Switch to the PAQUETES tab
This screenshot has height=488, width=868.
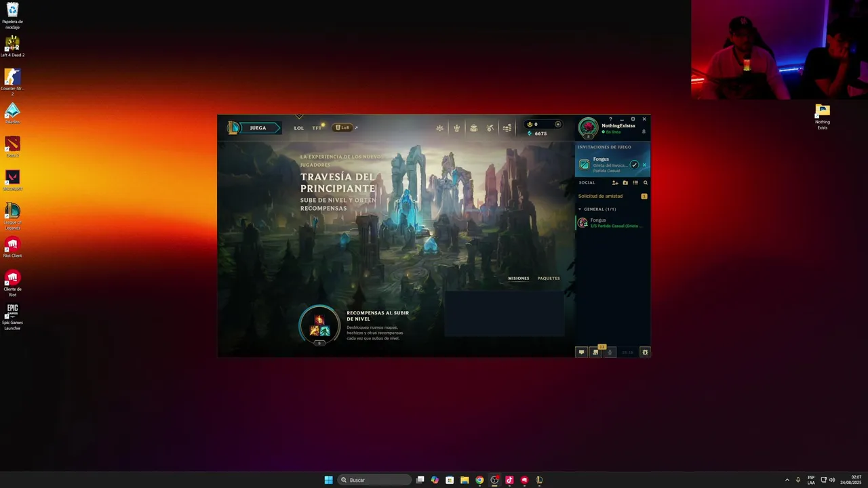pos(549,279)
